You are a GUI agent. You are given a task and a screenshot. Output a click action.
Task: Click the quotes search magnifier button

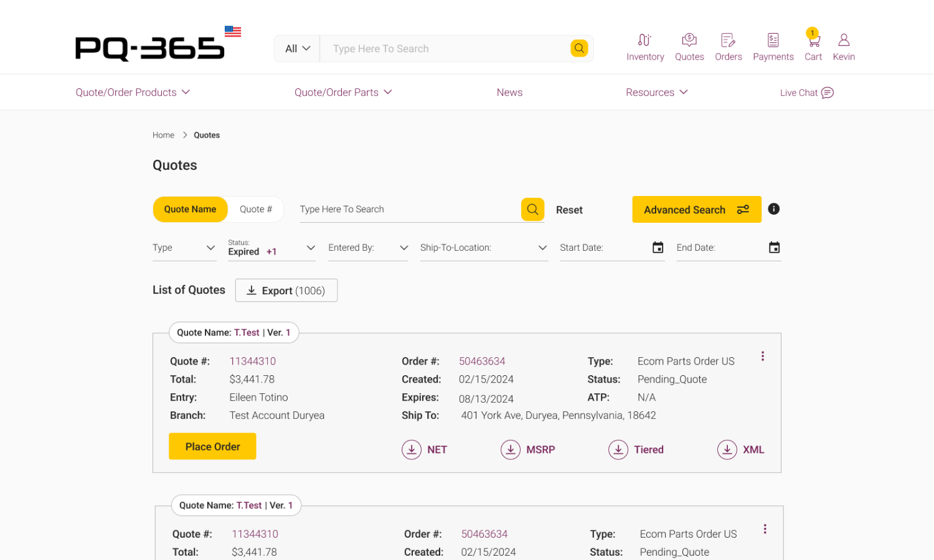(532, 210)
